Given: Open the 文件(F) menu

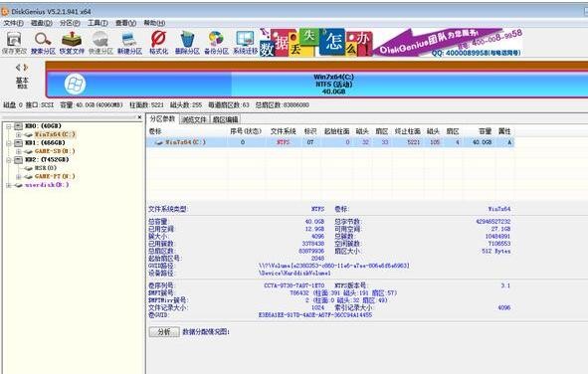Looking at the screenshot, I should coord(13,23).
